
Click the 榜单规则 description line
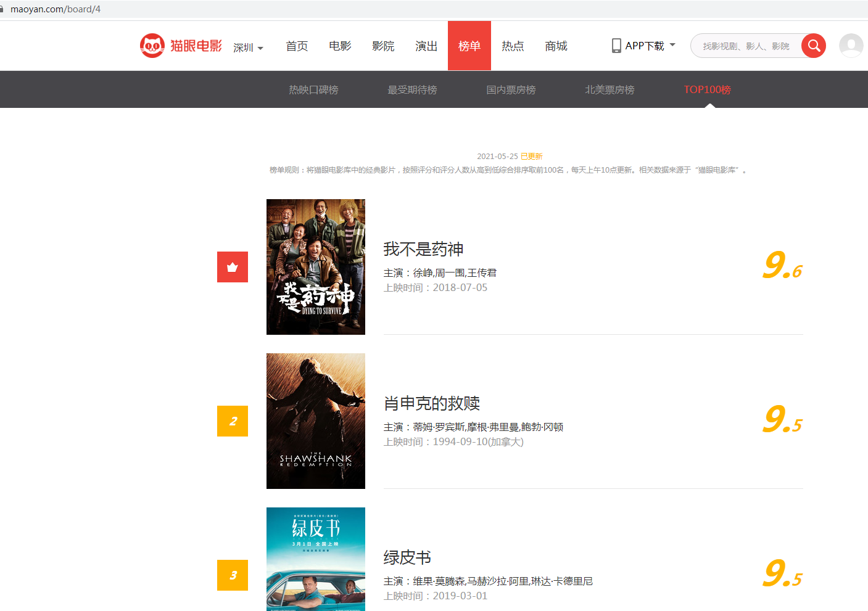[508, 170]
